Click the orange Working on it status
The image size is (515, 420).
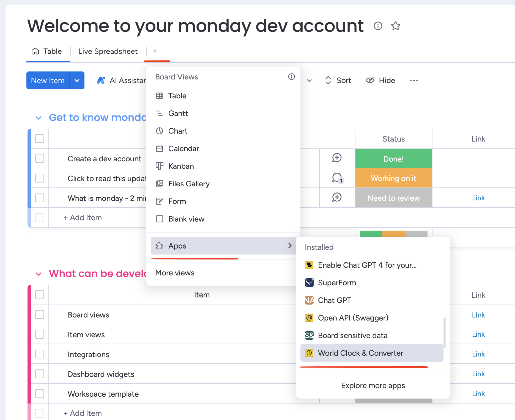(x=394, y=178)
